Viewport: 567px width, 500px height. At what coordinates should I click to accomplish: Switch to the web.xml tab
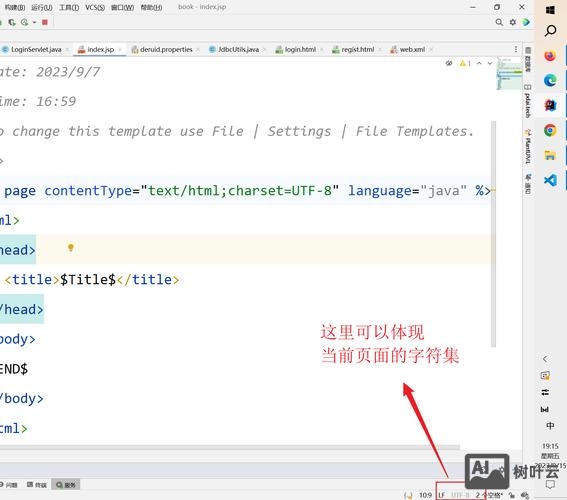coord(412,50)
